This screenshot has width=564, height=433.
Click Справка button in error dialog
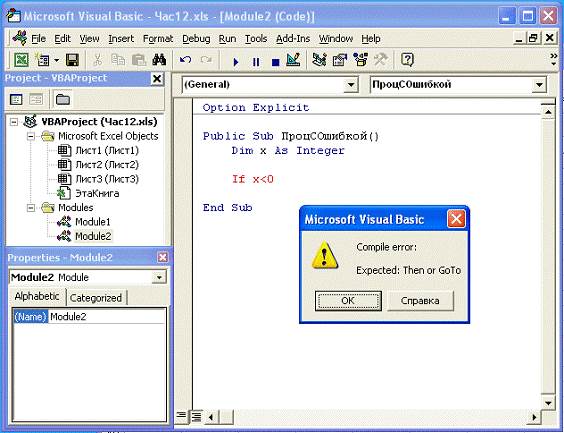pyautogui.click(x=420, y=301)
